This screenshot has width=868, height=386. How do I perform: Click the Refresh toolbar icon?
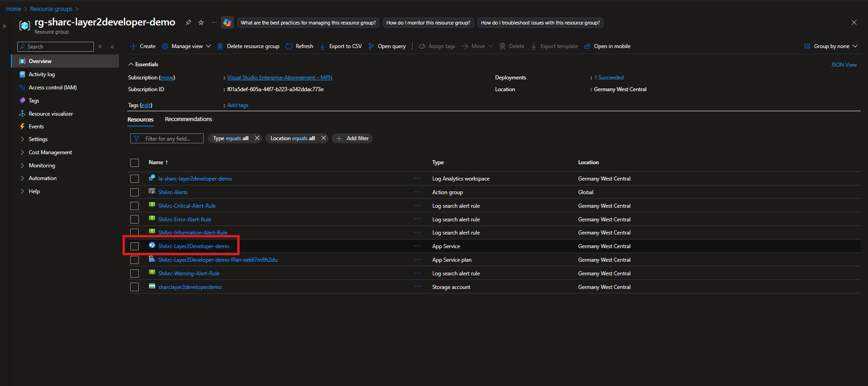coord(289,46)
